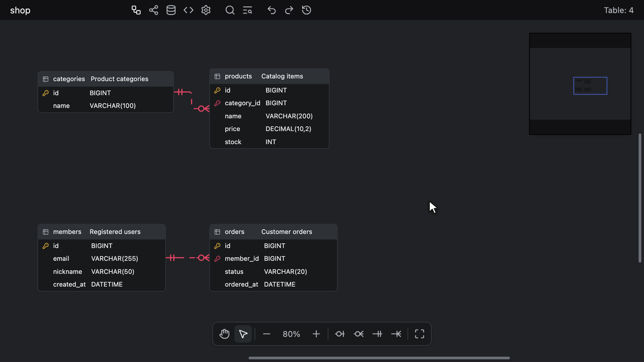644x362 pixels.
Task: Open the database settings icon
Action: [171, 10]
